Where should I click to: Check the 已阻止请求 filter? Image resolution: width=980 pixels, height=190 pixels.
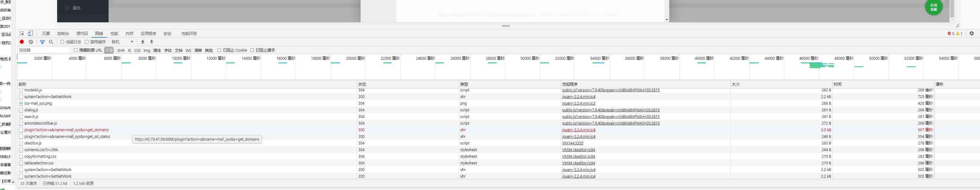252,50
